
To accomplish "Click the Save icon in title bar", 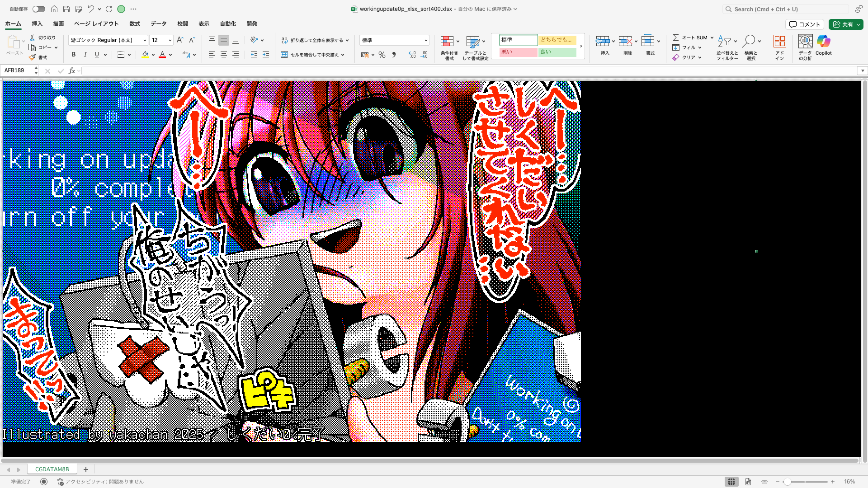I will coord(66,9).
